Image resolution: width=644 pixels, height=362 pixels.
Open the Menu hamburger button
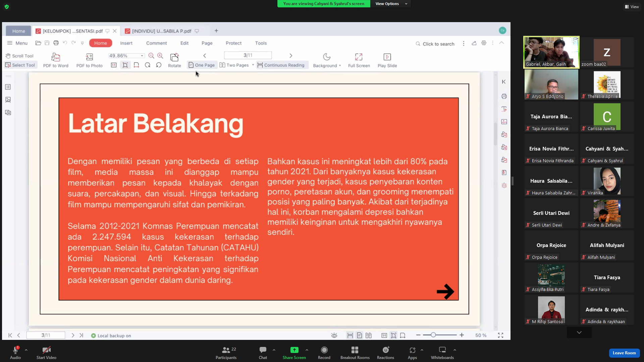pyautogui.click(x=17, y=43)
